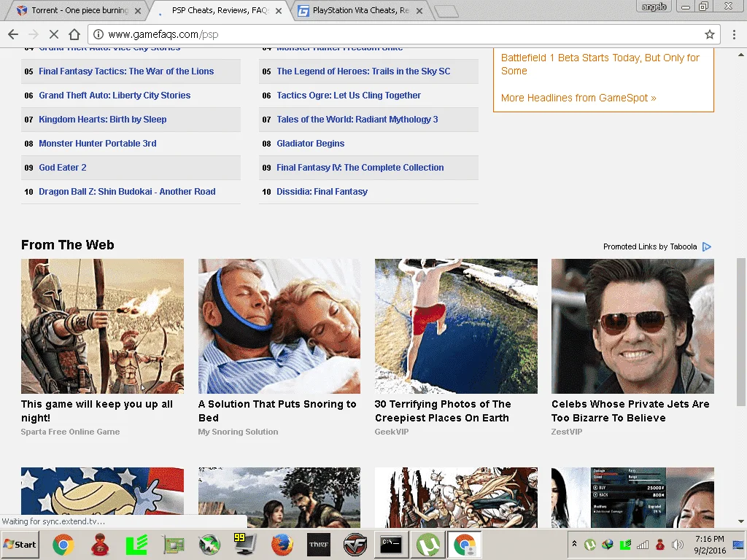Open the red character taskbar icon
This screenshot has width=747, height=560.
[100, 544]
